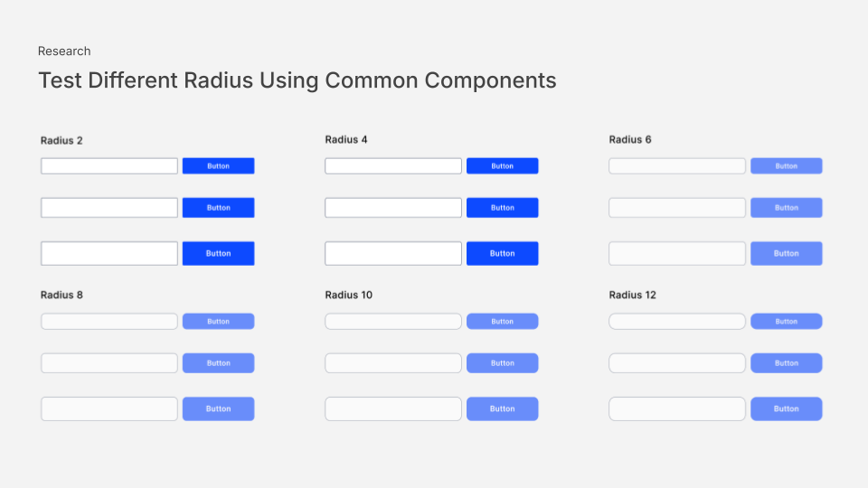Focus the tallest input field under Radius 6
868x488 pixels.
(677, 253)
